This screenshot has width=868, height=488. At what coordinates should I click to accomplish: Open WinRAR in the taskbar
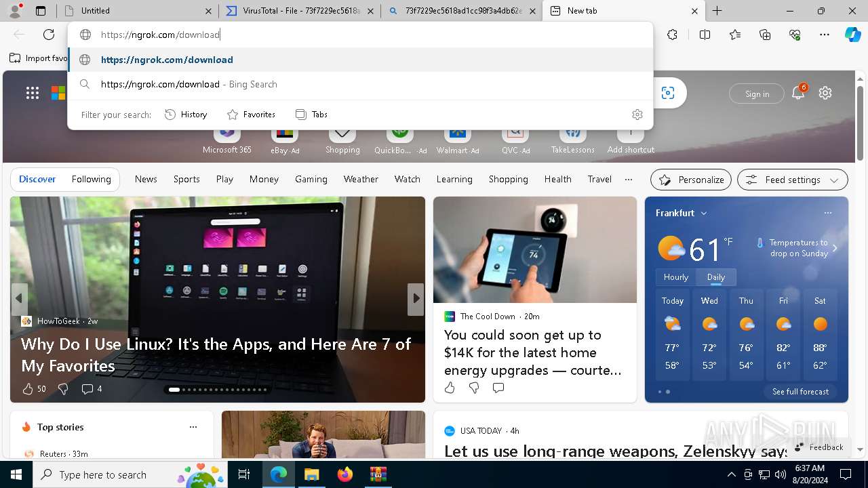pyautogui.click(x=378, y=474)
